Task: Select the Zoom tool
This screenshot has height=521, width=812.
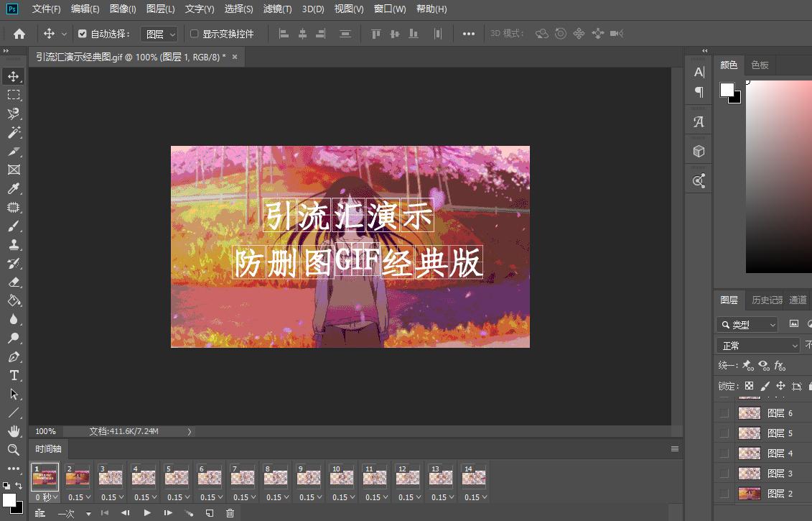Action: point(14,450)
